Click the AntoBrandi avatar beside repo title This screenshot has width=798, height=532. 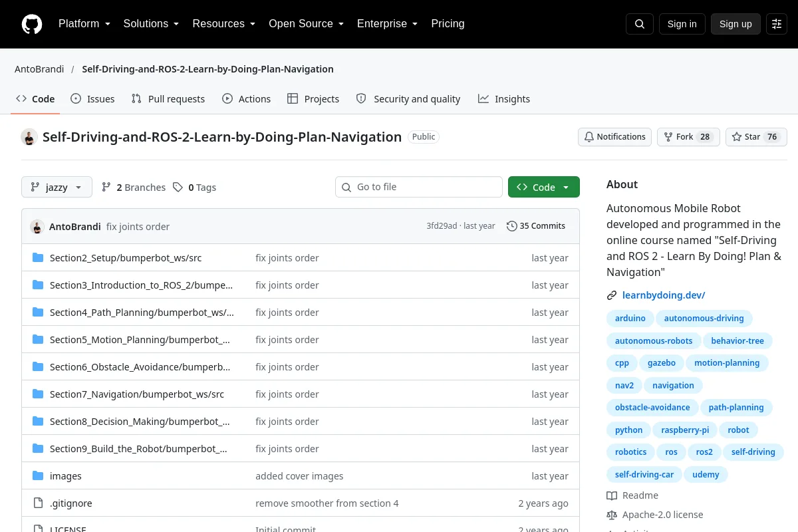pyautogui.click(x=29, y=137)
